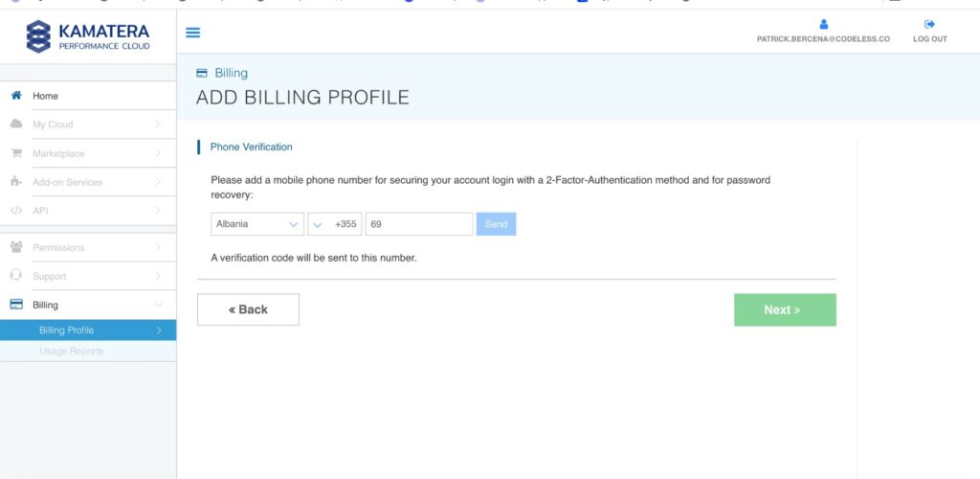Click the My Cloud cloud icon
Screen dimensions: 980x479
point(15,125)
